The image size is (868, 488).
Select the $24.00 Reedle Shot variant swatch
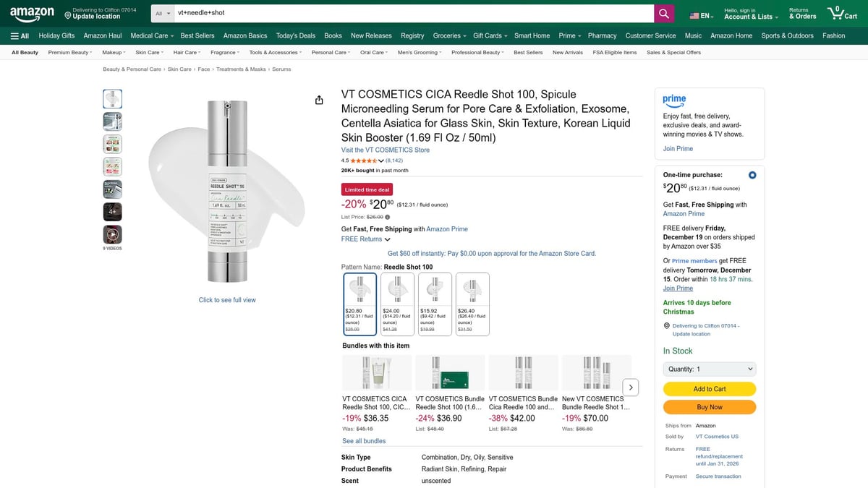(396, 304)
